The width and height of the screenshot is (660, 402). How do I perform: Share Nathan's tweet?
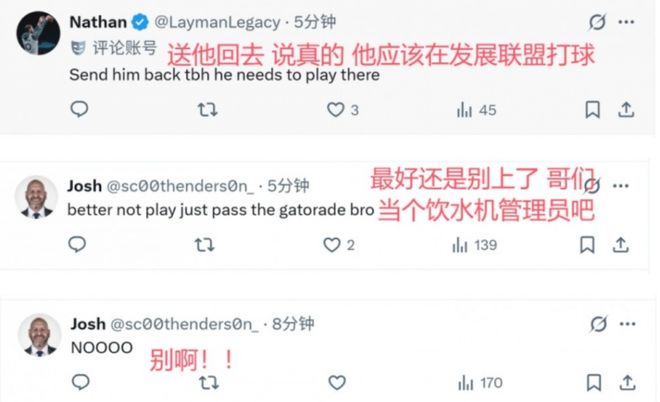(626, 109)
